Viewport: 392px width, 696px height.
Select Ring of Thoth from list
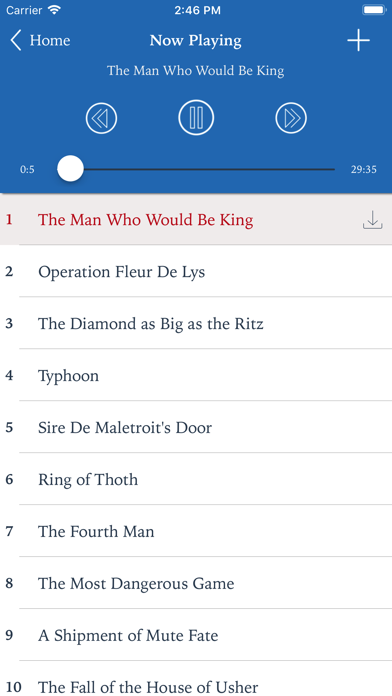196,479
